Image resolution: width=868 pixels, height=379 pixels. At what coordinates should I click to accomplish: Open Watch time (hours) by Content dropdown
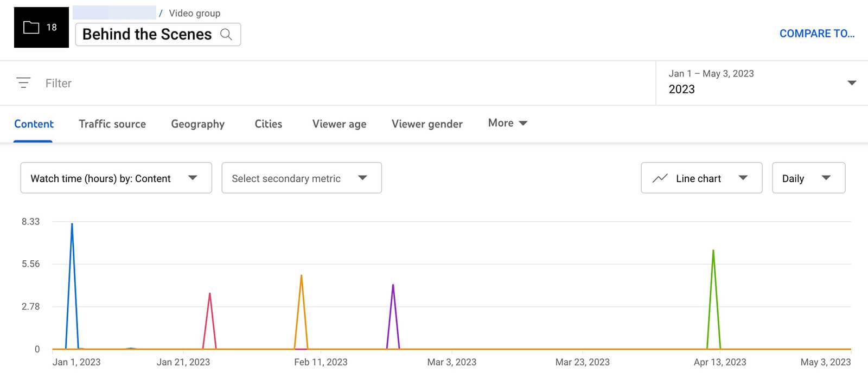(x=116, y=178)
